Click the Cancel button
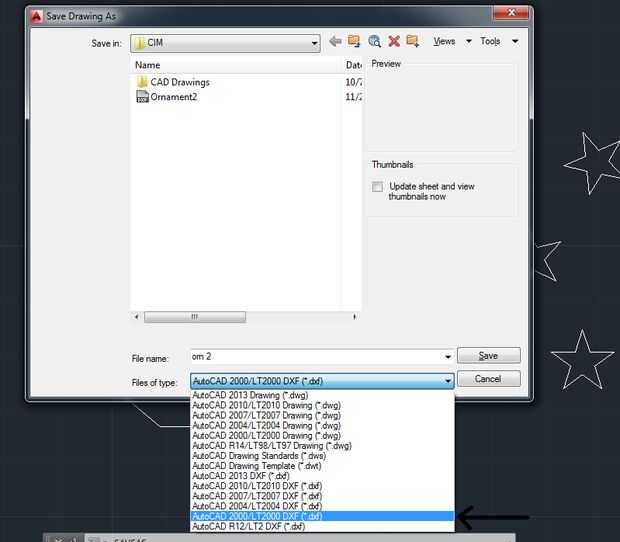 click(x=489, y=379)
